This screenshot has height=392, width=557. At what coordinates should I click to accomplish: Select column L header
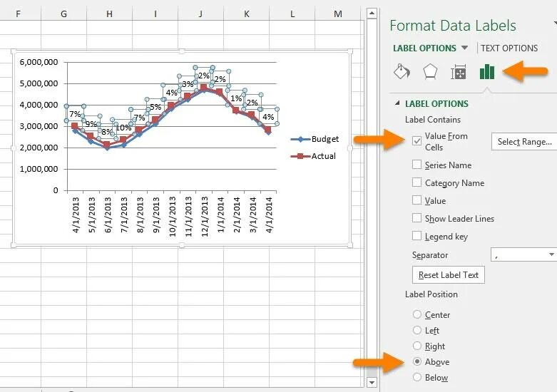point(292,14)
